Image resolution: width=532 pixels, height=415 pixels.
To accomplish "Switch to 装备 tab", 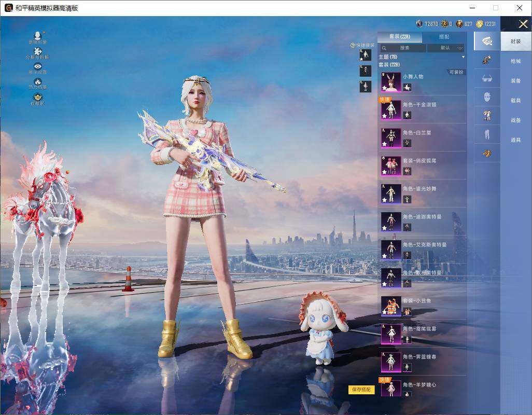I will point(516,81).
